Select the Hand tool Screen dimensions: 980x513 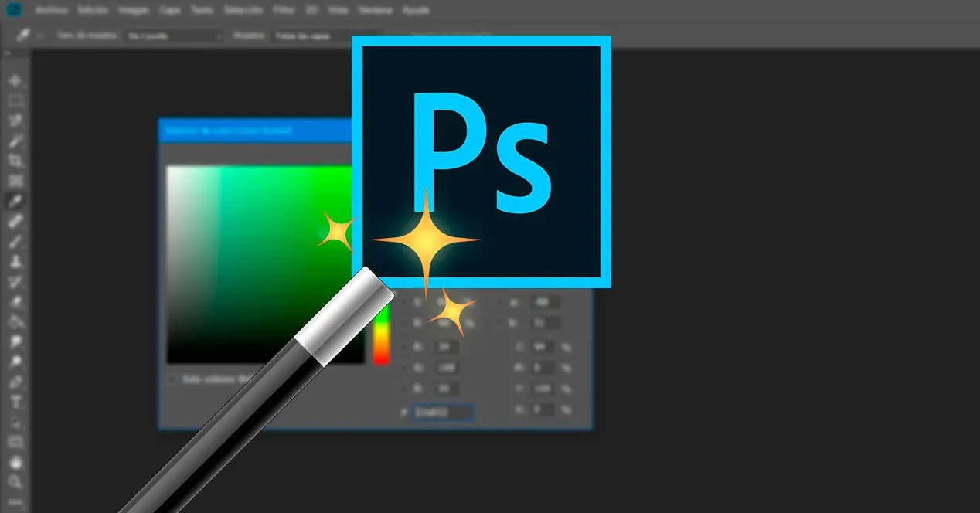tap(15, 462)
